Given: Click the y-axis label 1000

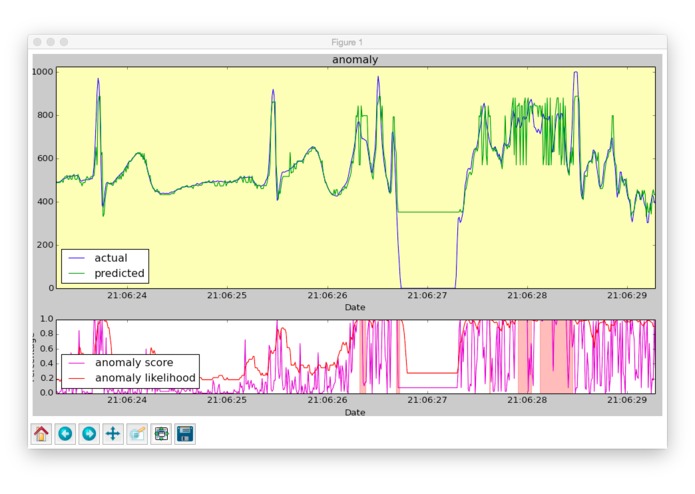Looking at the screenshot, I should click(x=43, y=72).
